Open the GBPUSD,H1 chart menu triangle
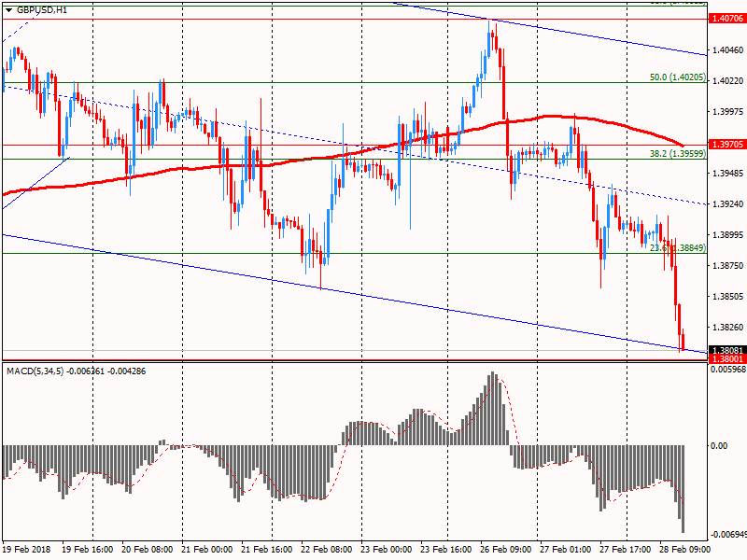The image size is (747, 560). pos(9,10)
